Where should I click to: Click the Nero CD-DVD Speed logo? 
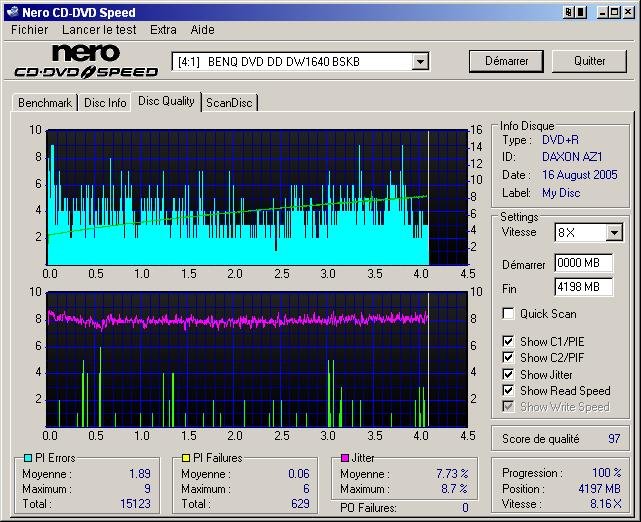[x=86, y=61]
